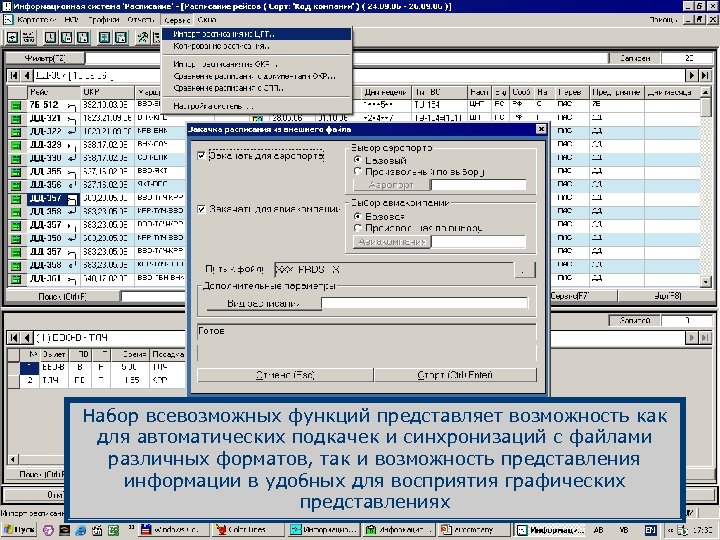Open the Картотека menu
This screenshot has height=540, width=720.
pos(35,20)
